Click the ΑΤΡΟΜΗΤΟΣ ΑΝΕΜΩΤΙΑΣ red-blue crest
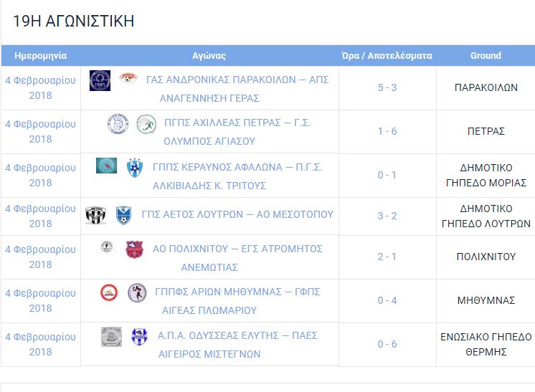The image size is (535, 392). (x=134, y=249)
